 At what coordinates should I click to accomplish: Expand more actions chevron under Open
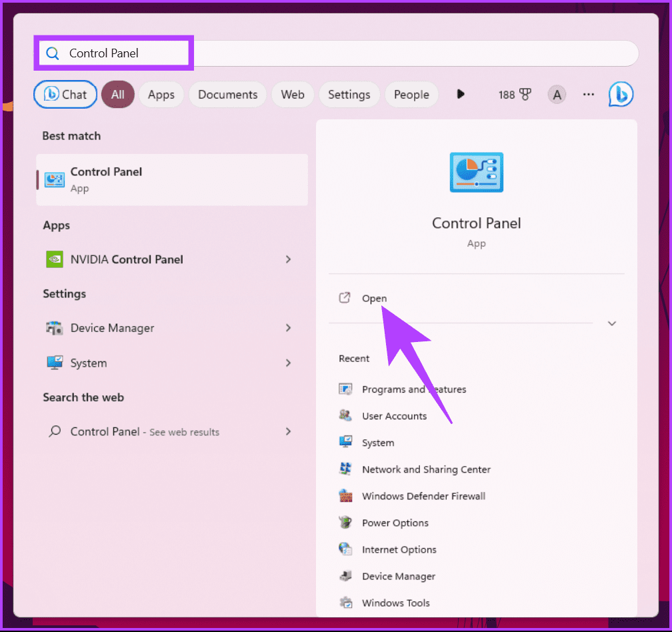[x=611, y=323]
